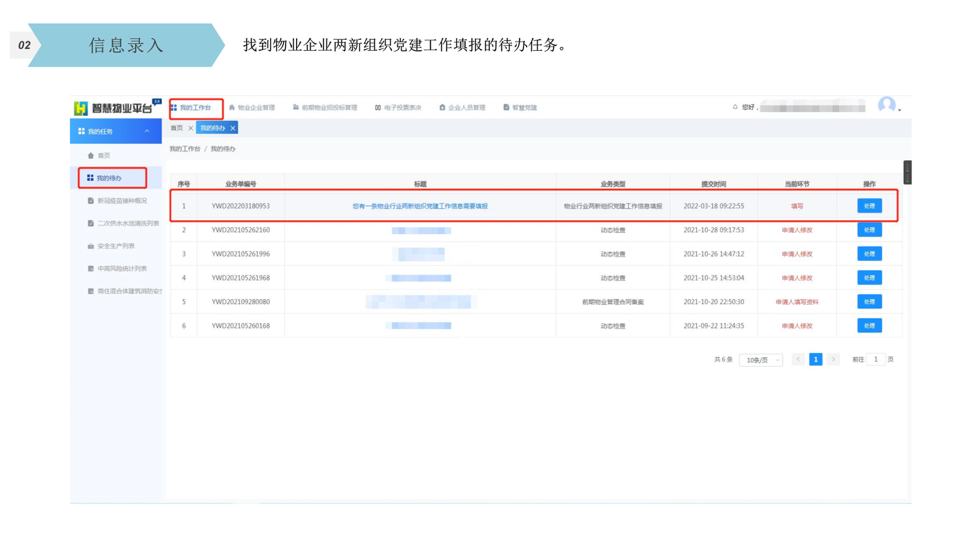Click the grid icon beside 我的待办
Screen dimensions: 980x551
click(x=90, y=178)
